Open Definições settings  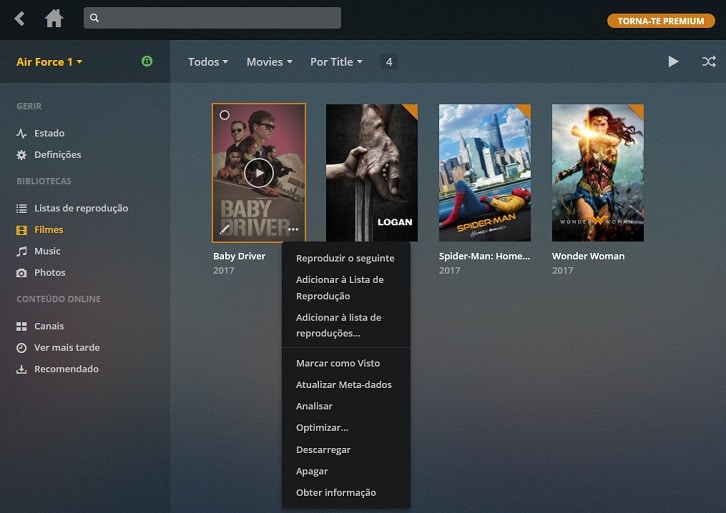coord(57,155)
